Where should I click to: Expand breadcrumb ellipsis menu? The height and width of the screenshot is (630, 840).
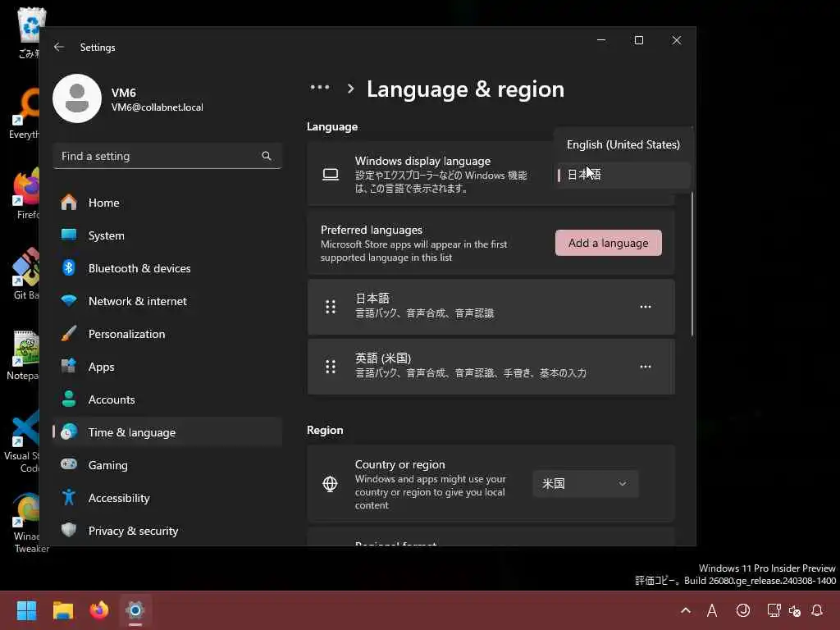tap(320, 88)
